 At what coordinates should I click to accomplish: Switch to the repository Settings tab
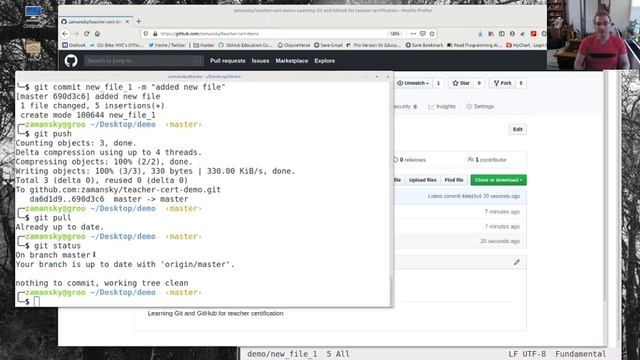(480, 107)
